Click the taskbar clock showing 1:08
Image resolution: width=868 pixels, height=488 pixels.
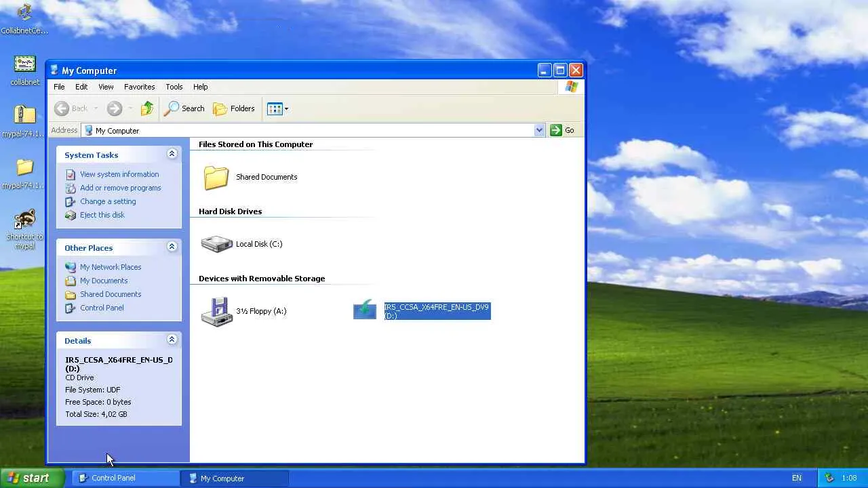click(x=849, y=478)
